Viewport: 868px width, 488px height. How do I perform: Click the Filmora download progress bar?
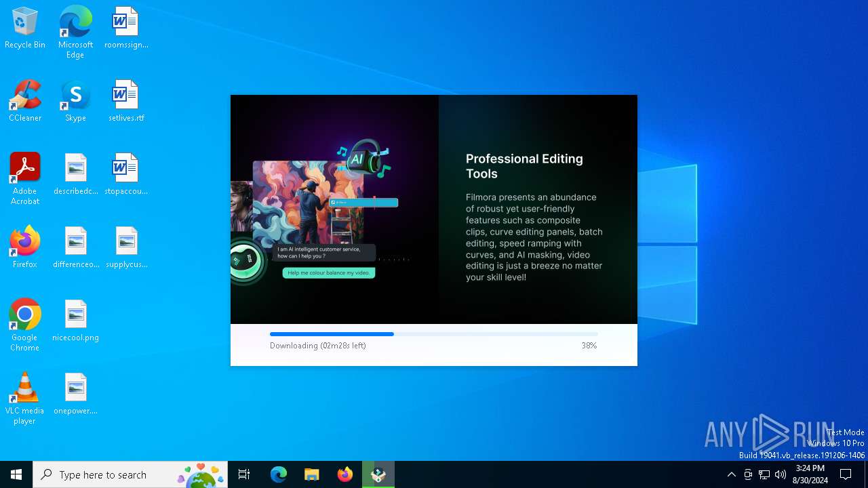tap(434, 334)
